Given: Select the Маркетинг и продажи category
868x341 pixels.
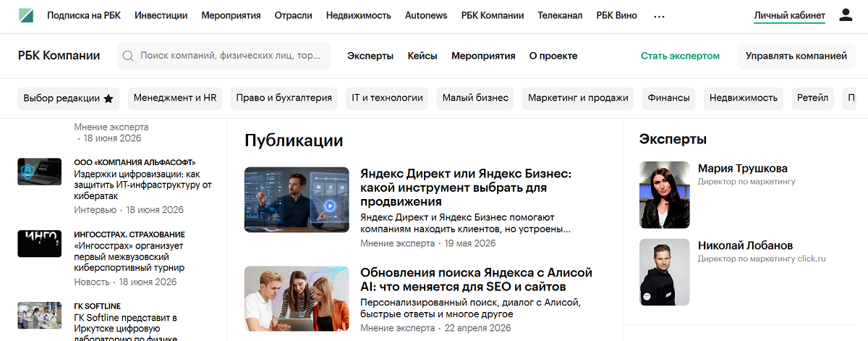Looking at the screenshot, I should coord(578,98).
